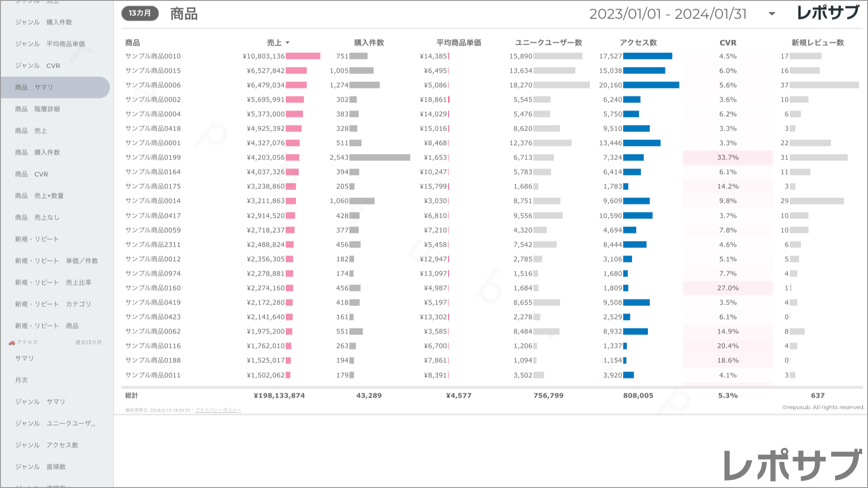868x488 pixels.
Task: Click the レポサブ logo in header
Action: click(x=828, y=13)
